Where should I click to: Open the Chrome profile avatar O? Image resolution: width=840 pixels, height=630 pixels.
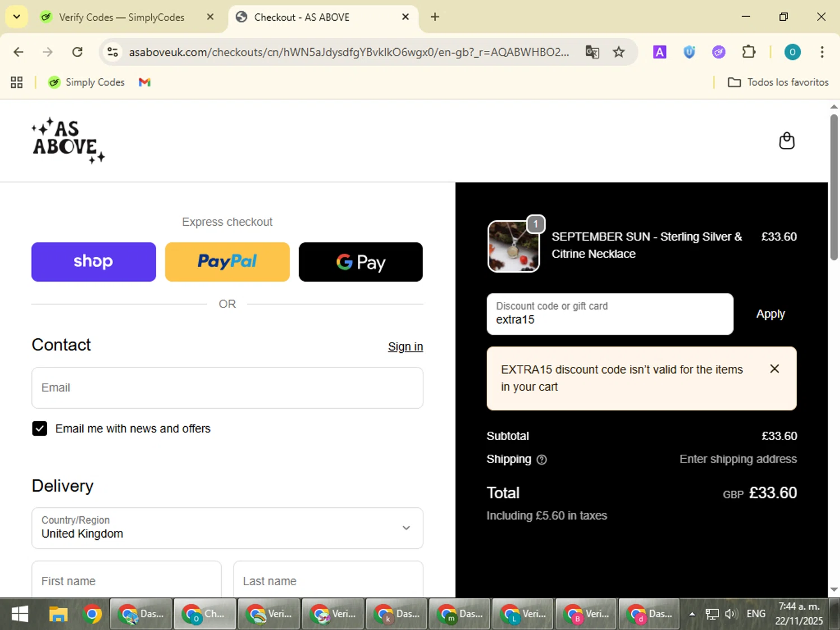click(x=792, y=52)
